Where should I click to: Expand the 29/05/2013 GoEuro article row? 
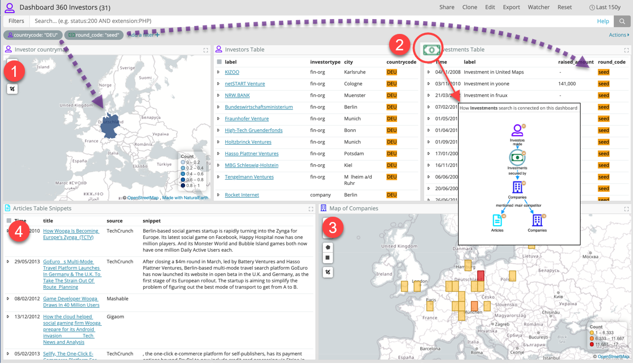pos(7,262)
